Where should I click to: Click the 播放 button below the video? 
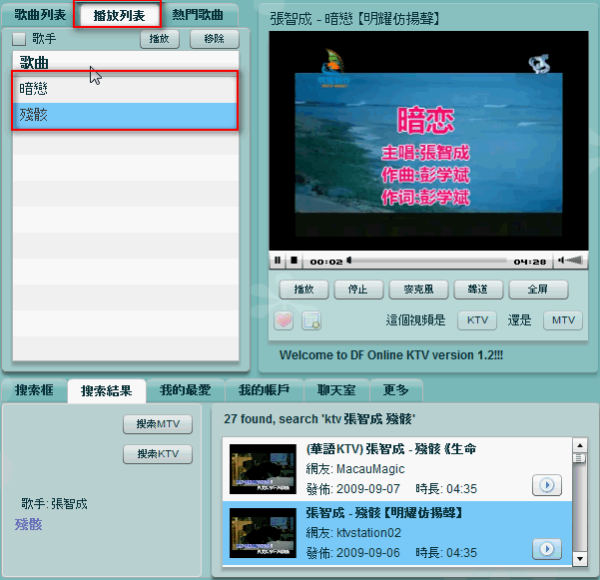pyautogui.click(x=304, y=289)
